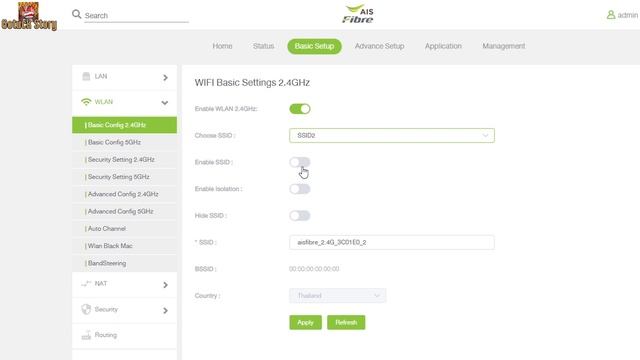Click the Search input field
The width and height of the screenshot is (640, 360).
coord(136,16)
